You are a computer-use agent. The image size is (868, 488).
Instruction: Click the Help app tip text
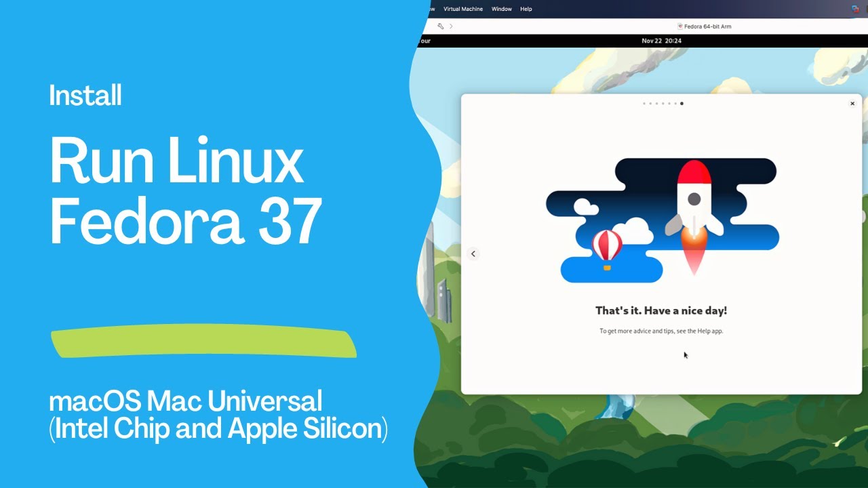[661, 331]
